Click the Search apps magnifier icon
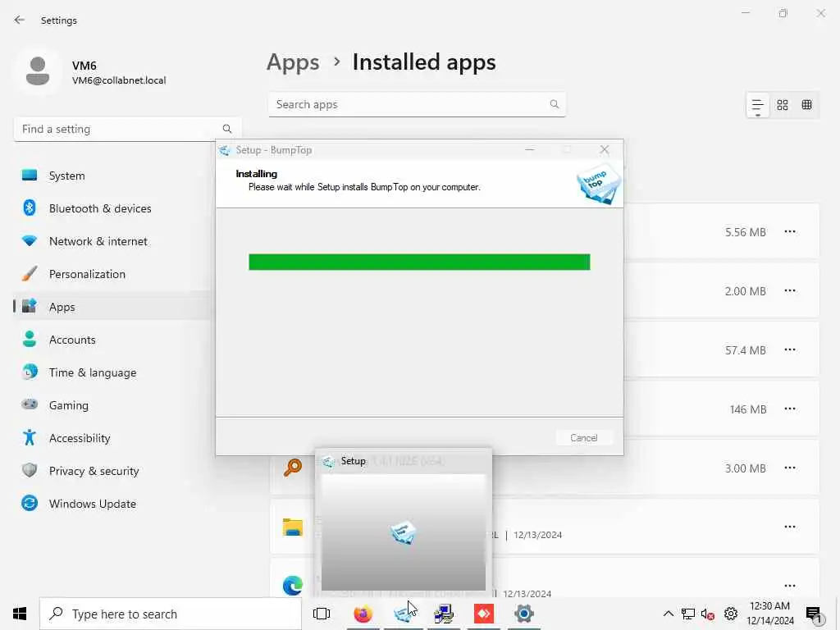840x630 pixels. (554, 104)
